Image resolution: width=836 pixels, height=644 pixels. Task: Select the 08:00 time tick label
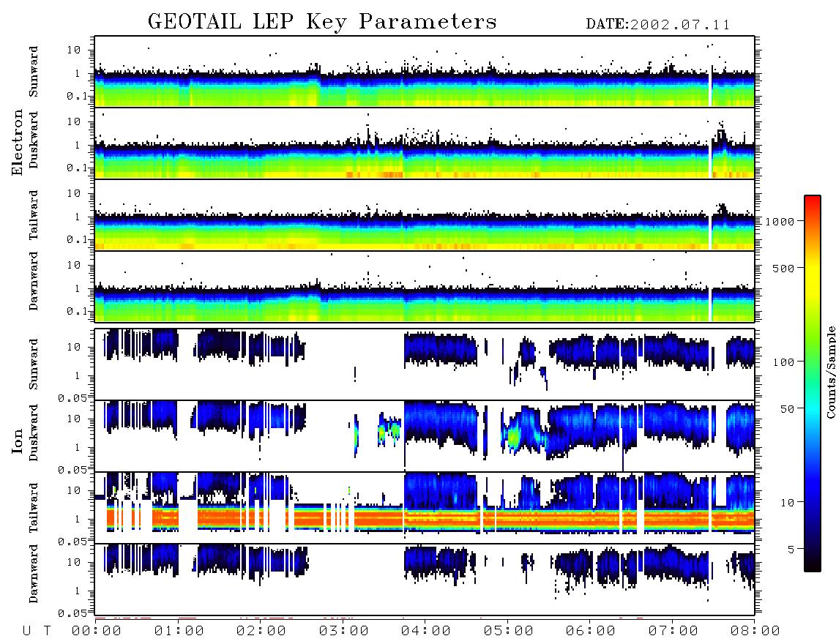click(x=755, y=632)
